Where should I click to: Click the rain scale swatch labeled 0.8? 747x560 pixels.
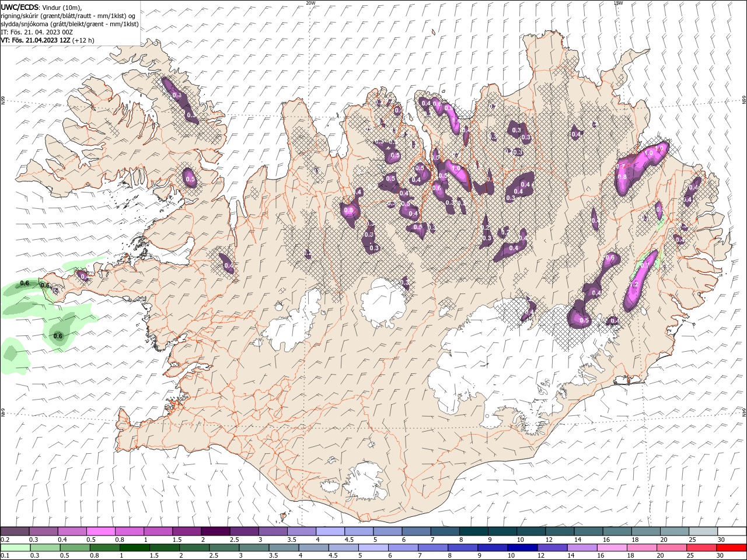(105, 548)
